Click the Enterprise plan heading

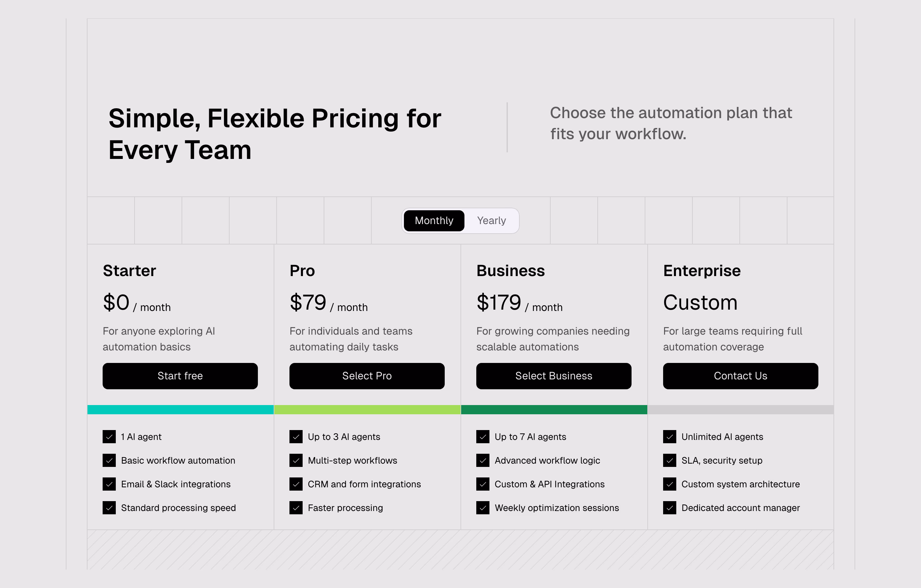(x=702, y=271)
